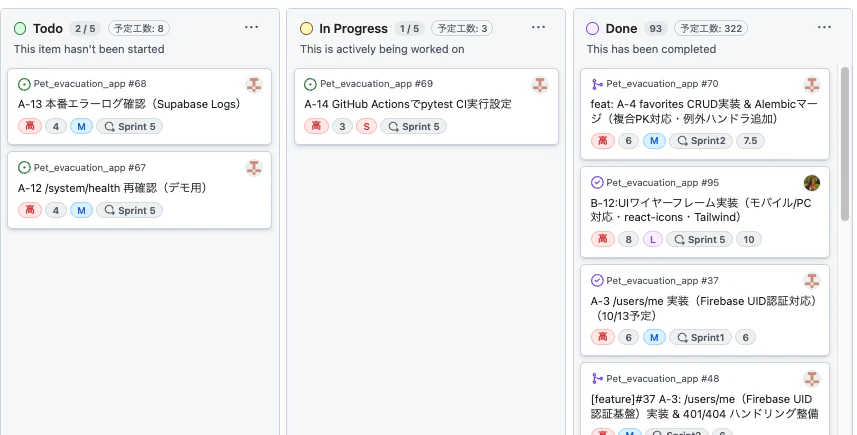Click assignee avatar on card #70
The image size is (857, 435).
(812, 85)
